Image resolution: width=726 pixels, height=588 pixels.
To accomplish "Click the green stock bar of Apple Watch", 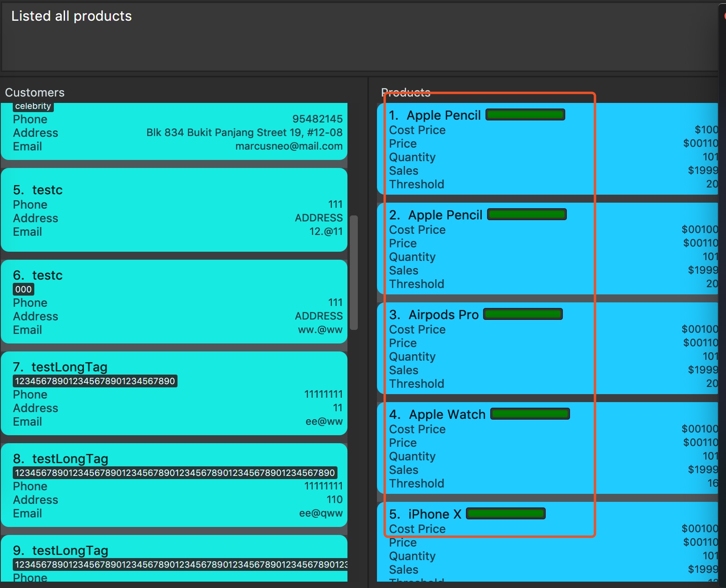I will [x=530, y=414].
